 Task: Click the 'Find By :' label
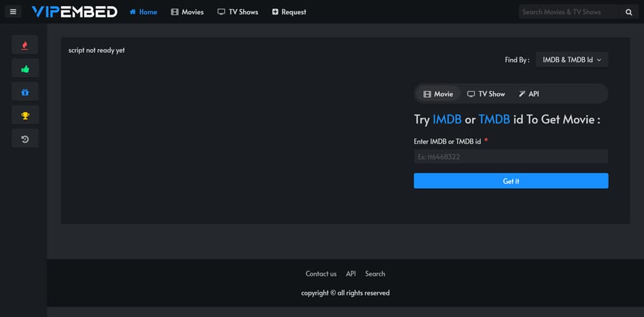(x=517, y=60)
